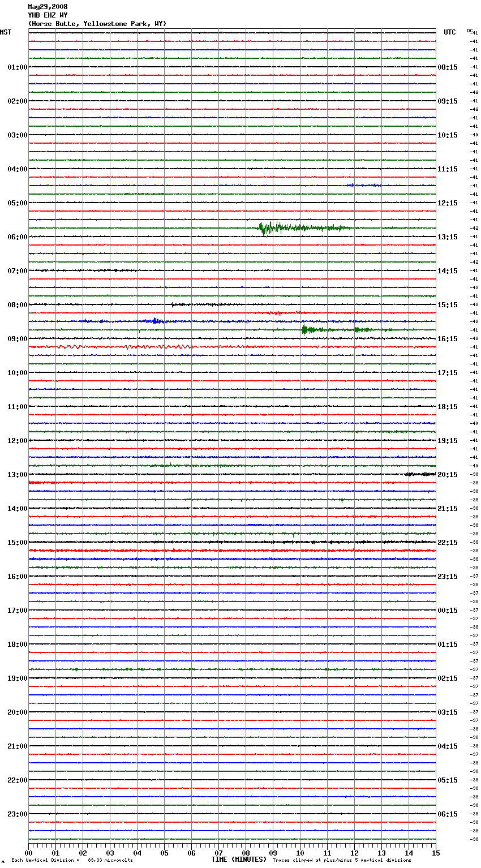Viewport: 481px width, 868px height.
Task: Click the MST time zone header
Action: click(x=6, y=32)
